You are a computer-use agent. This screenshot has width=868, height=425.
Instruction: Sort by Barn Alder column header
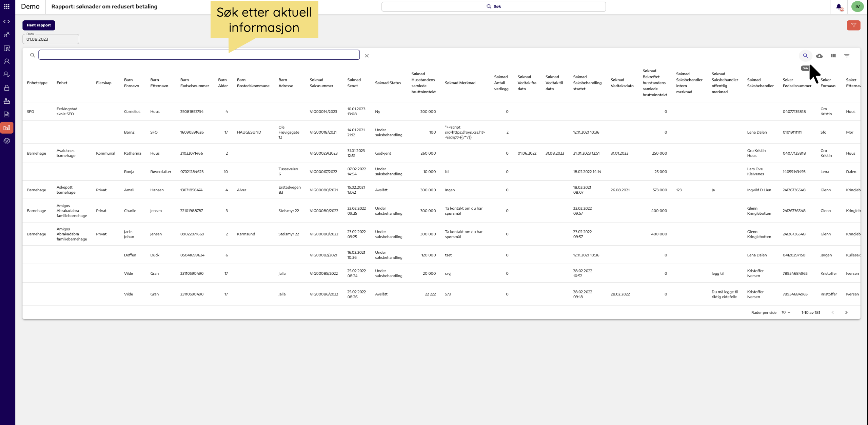pyautogui.click(x=223, y=83)
